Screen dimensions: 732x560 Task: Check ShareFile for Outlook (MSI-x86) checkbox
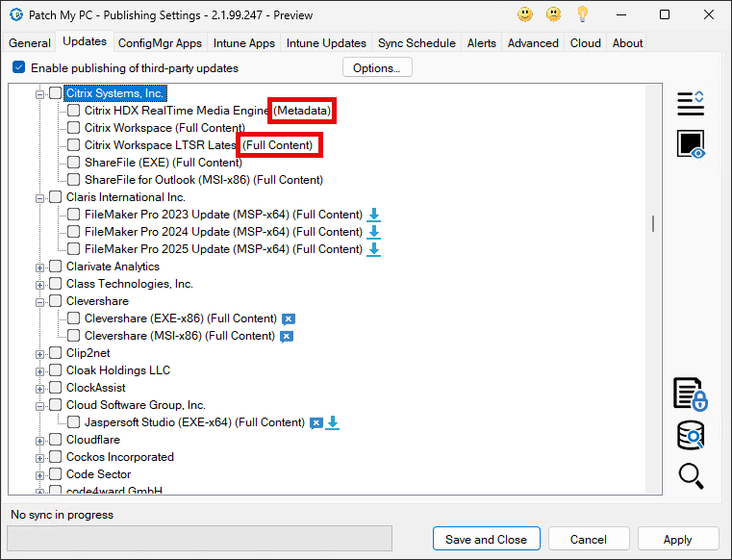point(73,179)
